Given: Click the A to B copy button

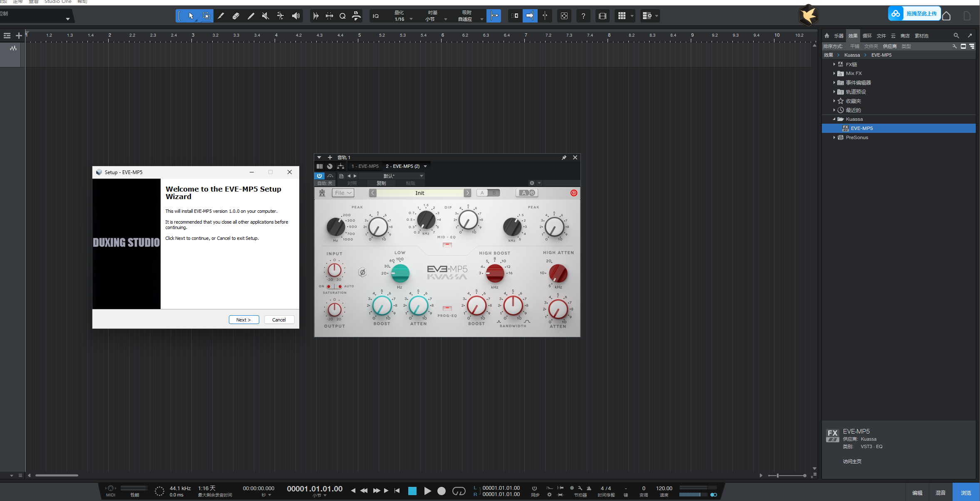Looking at the screenshot, I should (527, 193).
